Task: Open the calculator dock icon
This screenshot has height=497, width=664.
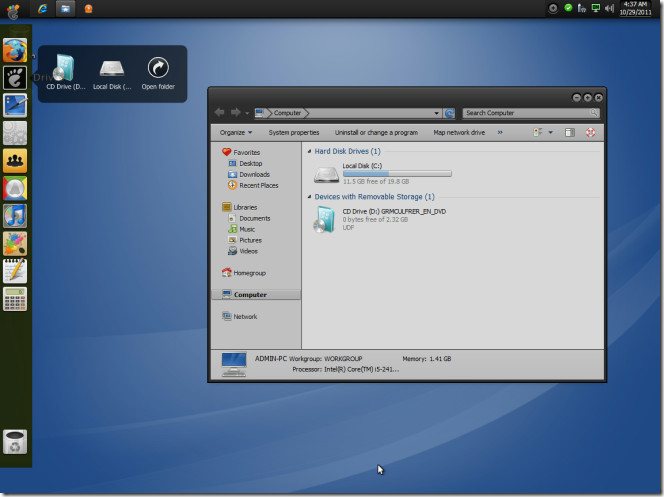Action: click(x=15, y=299)
